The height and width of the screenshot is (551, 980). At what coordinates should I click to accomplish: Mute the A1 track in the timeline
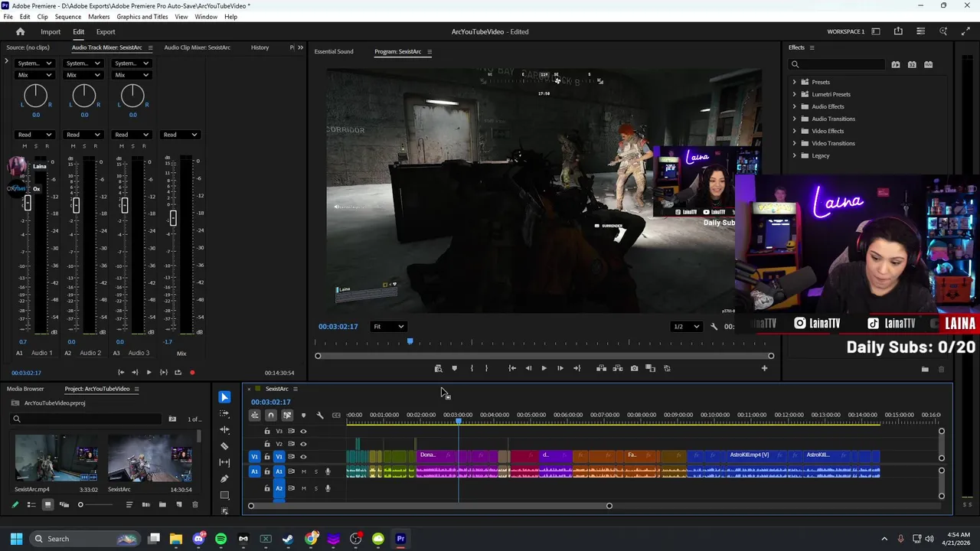point(304,471)
